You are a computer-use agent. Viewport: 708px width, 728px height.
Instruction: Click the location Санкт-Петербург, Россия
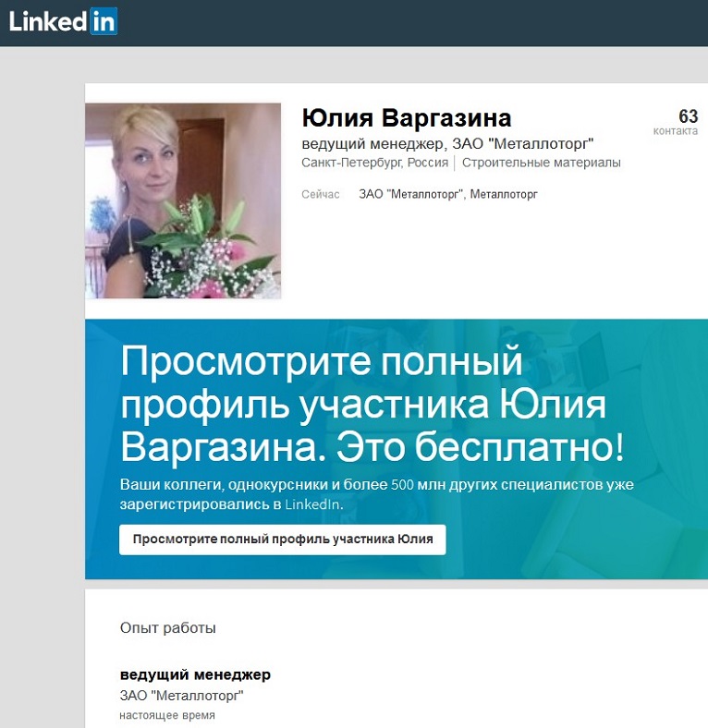[x=374, y=163]
